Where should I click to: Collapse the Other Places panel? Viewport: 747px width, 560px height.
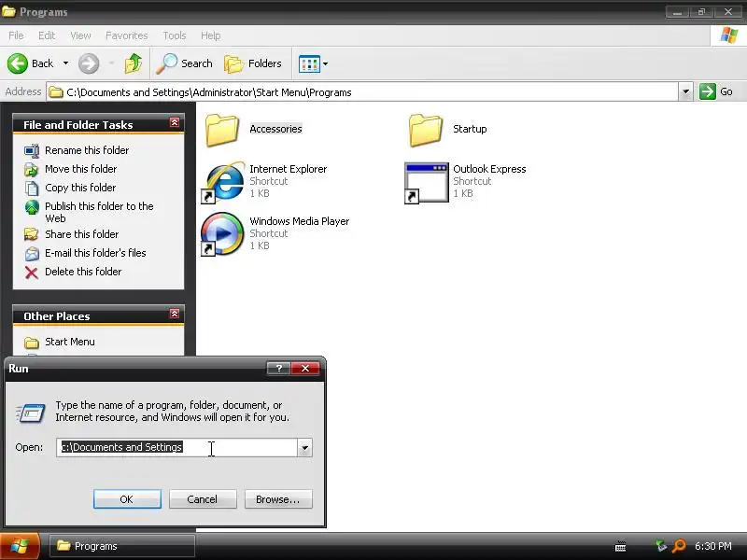175,314
